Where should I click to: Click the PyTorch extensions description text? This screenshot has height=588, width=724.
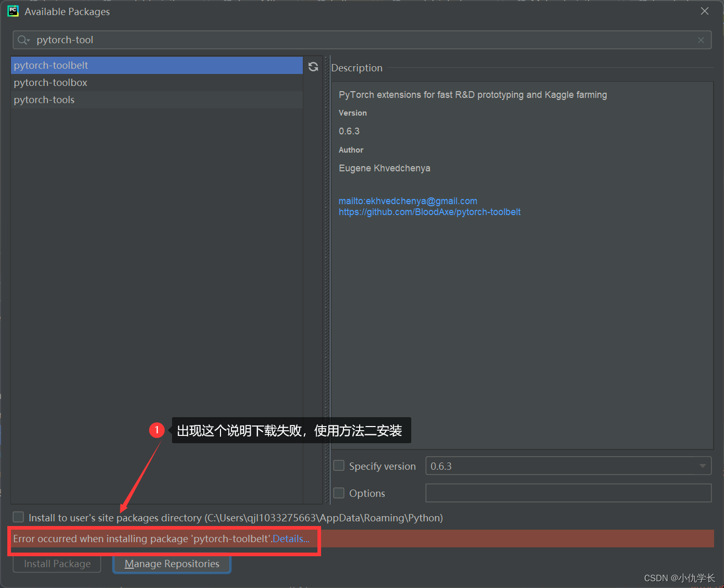[473, 95]
